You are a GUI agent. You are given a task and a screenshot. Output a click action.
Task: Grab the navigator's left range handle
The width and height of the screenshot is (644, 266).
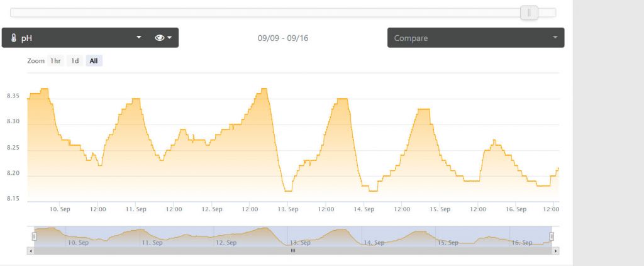point(35,236)
